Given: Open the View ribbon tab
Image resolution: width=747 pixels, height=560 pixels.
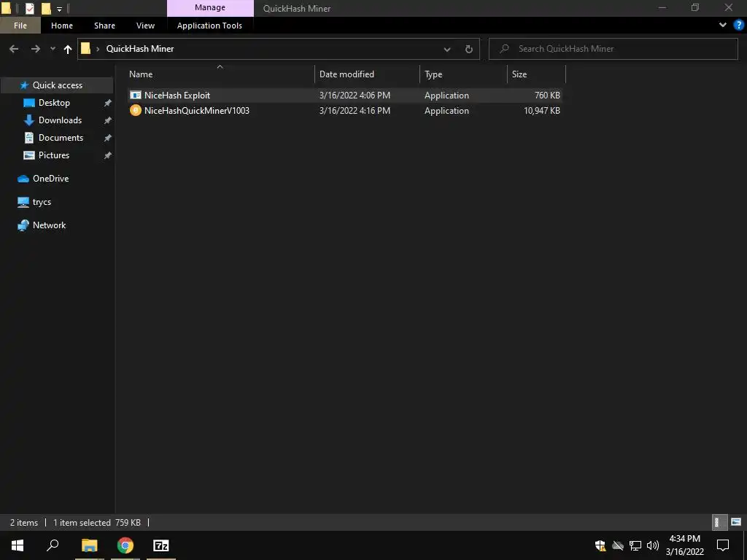Looking at the screenshot, I should [x=145, y=26].
